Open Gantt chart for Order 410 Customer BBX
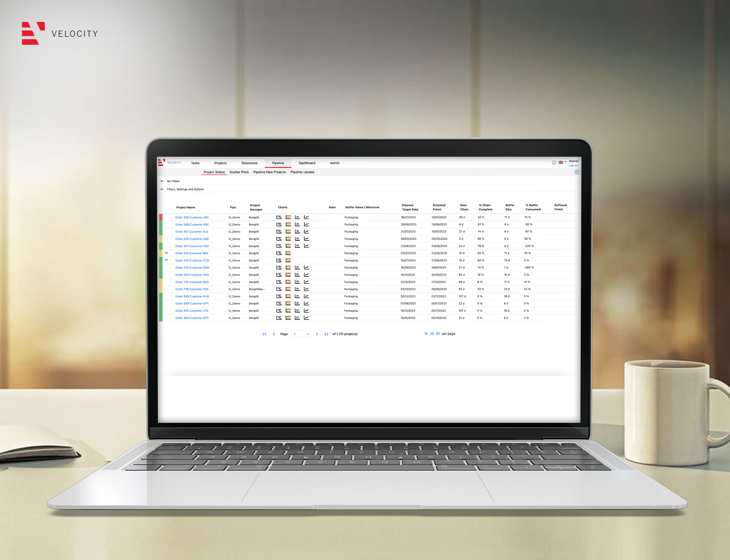Screen dimensions: 730x560 [279, 253]
